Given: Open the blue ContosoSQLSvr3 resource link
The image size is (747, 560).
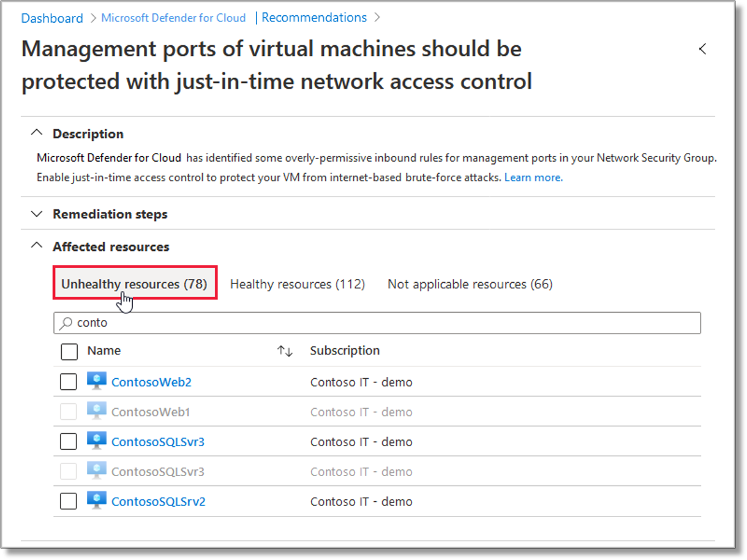Looking at the screenshot, I should [x=158, y=442].
